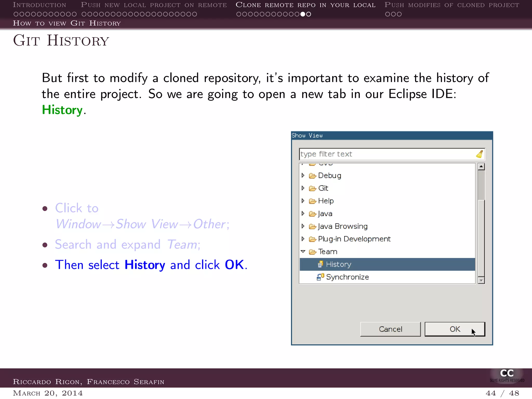Click the Help folder icon
This screenshot has height=399, width=532.
tap(312, 201)
